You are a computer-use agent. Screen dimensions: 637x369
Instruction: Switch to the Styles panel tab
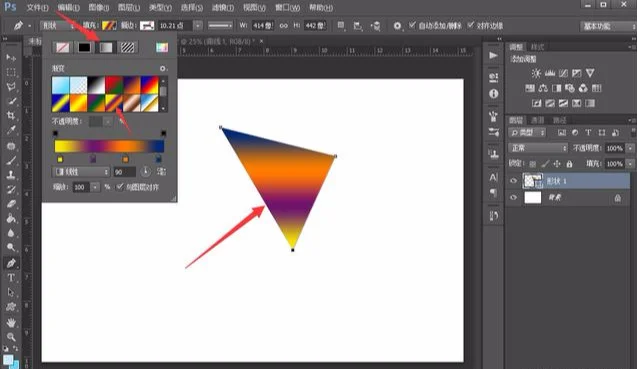[537, 47]
